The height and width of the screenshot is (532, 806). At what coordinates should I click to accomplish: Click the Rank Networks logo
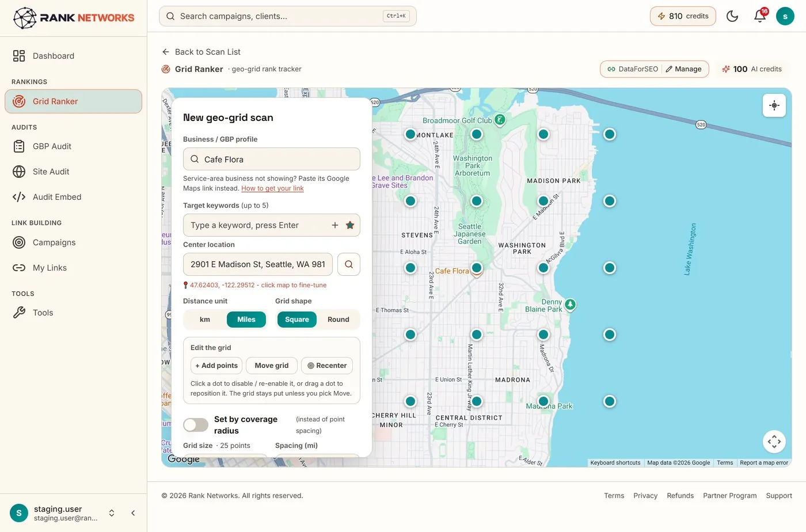(x=74, y=18)
